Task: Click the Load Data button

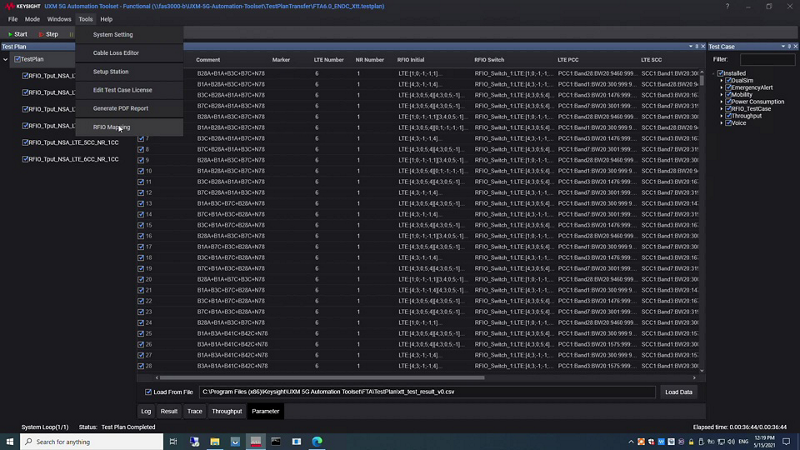Action: coord(679,392)
